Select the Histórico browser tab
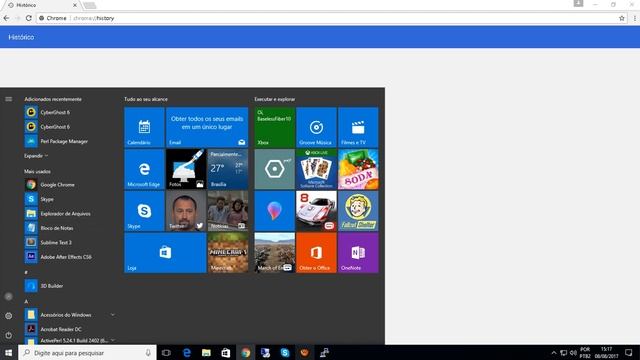The image size is (640, 360). 41,5
